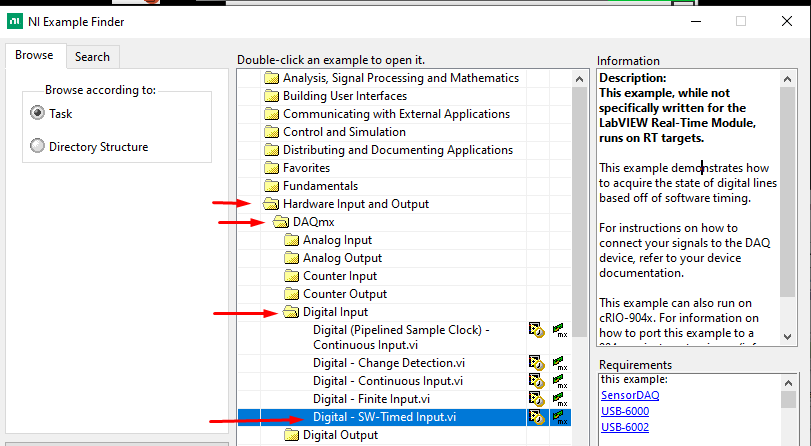Click the DAQmx icon beside Digital - Change Detection.vi
Image resolution: width=811 pixels, height=446 pixels.
(559, 363)
